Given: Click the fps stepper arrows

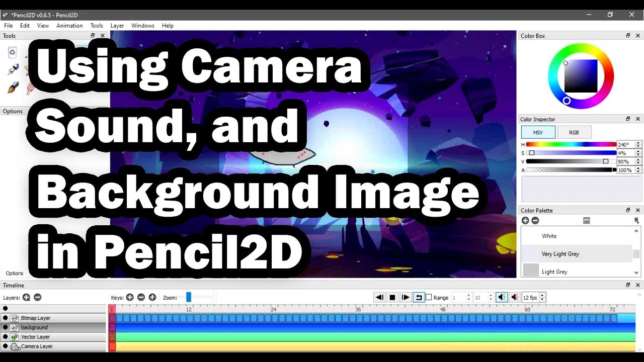Looking at the screenshot, I should (x=542, y=298).
